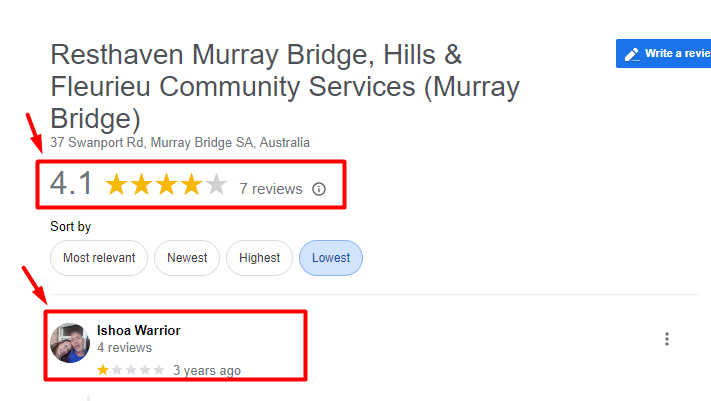Click Ishoa Warrior's profile photo
Screen dimensions: 711x401
click(x=70, y=343)
